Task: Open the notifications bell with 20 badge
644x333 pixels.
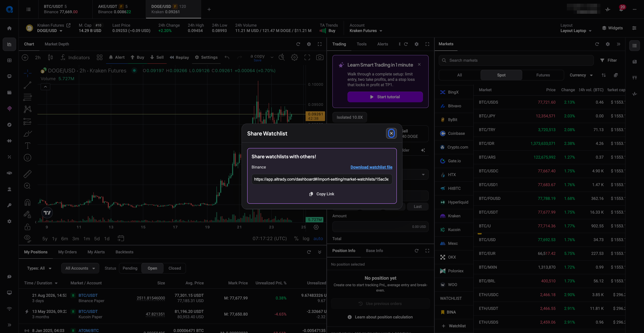Action: pos(621,10)
